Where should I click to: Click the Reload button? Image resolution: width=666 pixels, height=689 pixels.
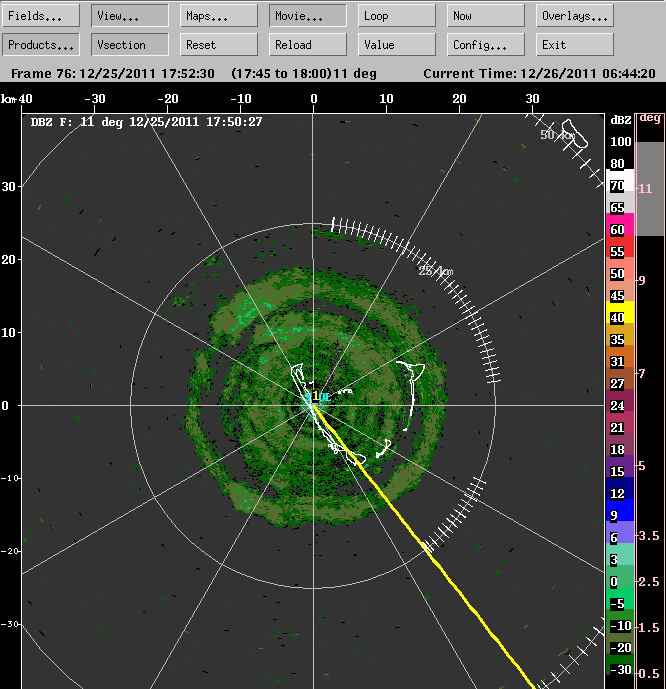point(308,45)
